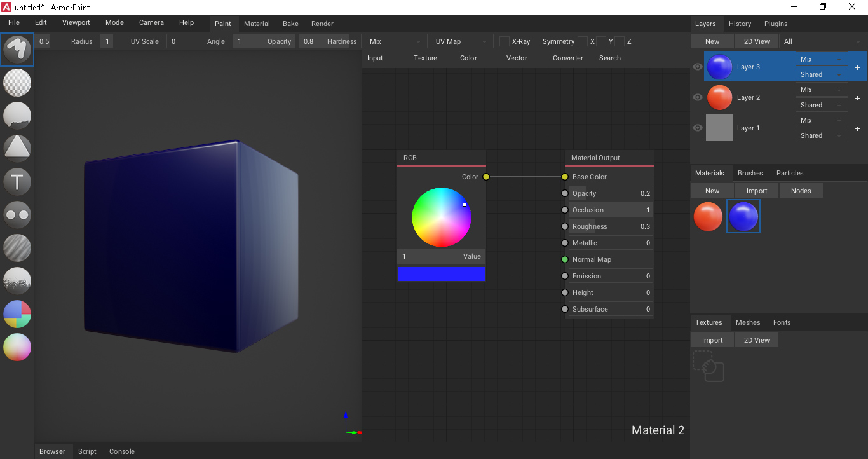
Task: Open the Console tab at bottom
Action: tap(121, 451)
